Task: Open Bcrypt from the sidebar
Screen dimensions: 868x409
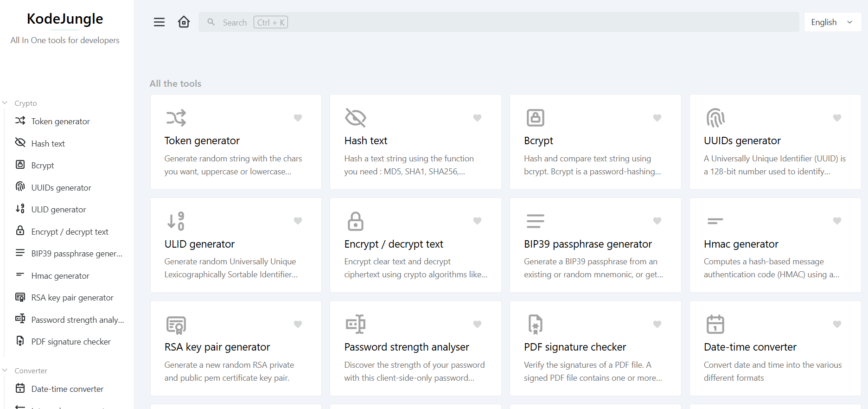Action: click(x=43, y=166)
